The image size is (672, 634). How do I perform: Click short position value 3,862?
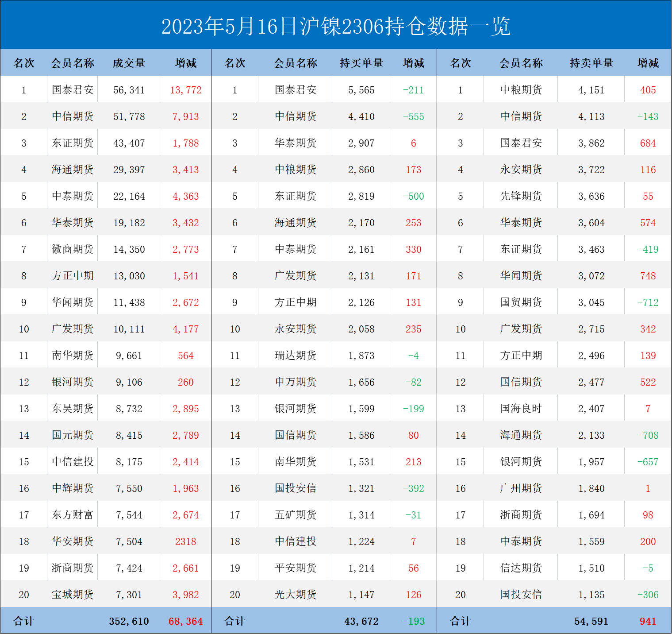pyautogui.click(x=591, y=143)
